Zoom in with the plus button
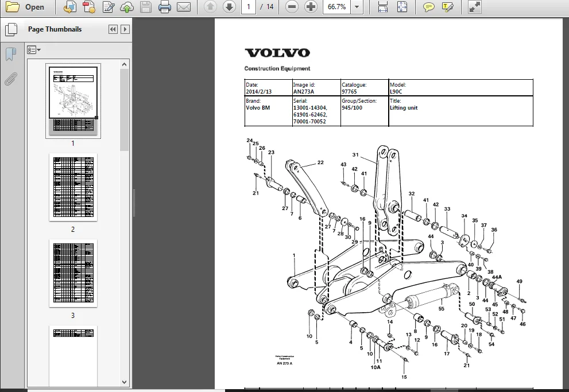Screen dimensions: 569x392 (x=311, y=7)
